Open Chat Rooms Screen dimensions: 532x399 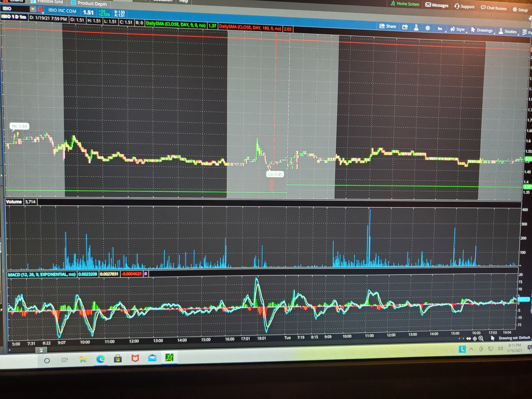494,8
